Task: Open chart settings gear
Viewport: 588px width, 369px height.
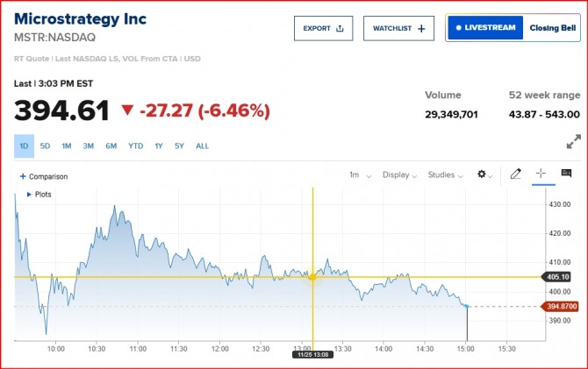Action: pyautogui.click(x=482, y=174)
